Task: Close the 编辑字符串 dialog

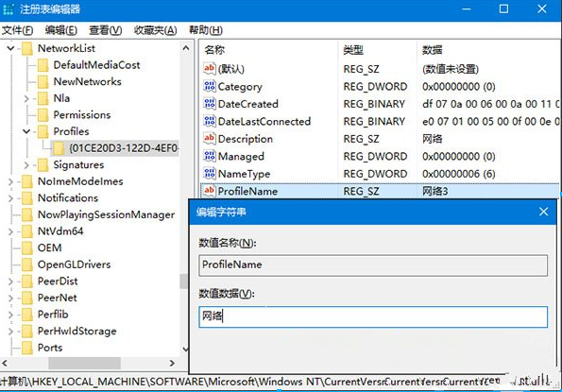Action: (543, 212)
